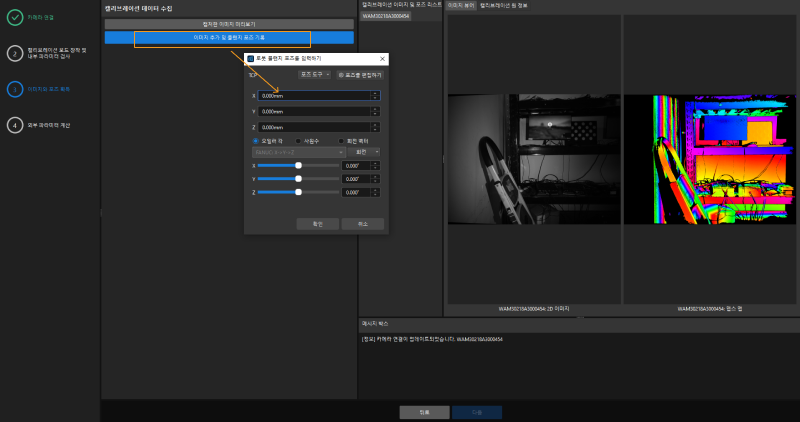Image resolution: width=800 pixels, height=422 pixels.
Task: Open the 회전 dropdown
Action: click(361, 152)
